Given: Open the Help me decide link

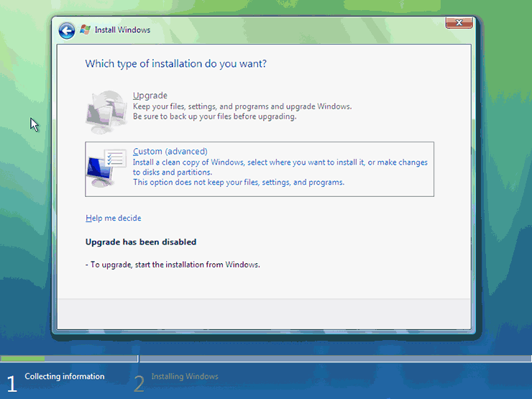Looking at the screenshot, I should click(114, 218).
